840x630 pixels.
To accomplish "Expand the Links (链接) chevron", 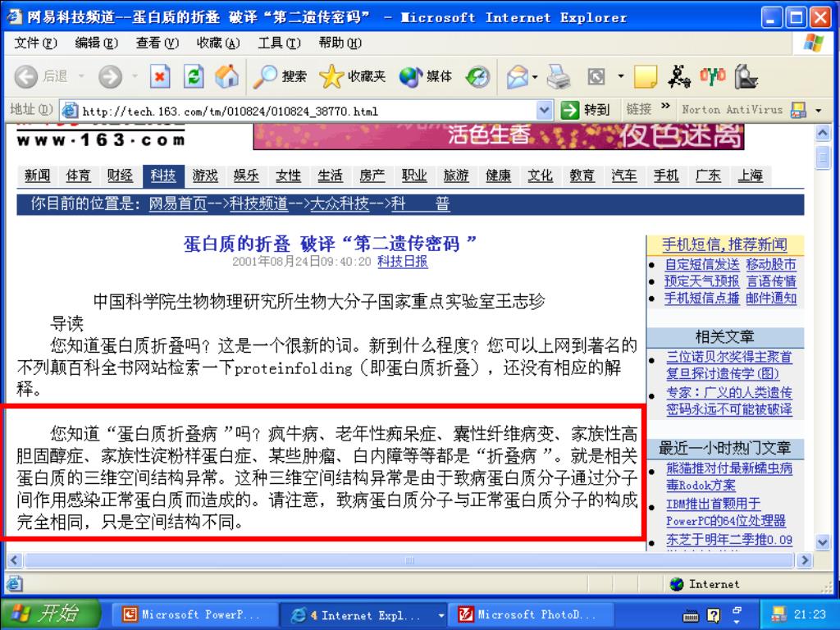I will tap(665, 106).
